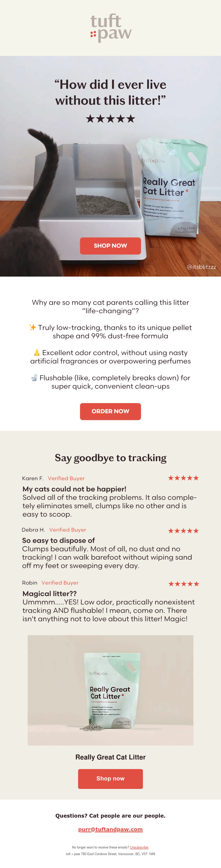
Task: Click the sparkles emoji icon
Action: (33, 327)
